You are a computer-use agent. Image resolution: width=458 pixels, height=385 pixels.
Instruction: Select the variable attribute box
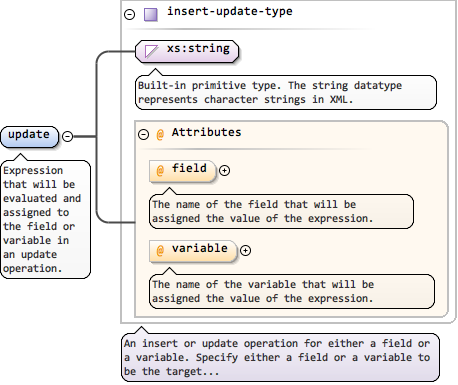pos(193,251)
